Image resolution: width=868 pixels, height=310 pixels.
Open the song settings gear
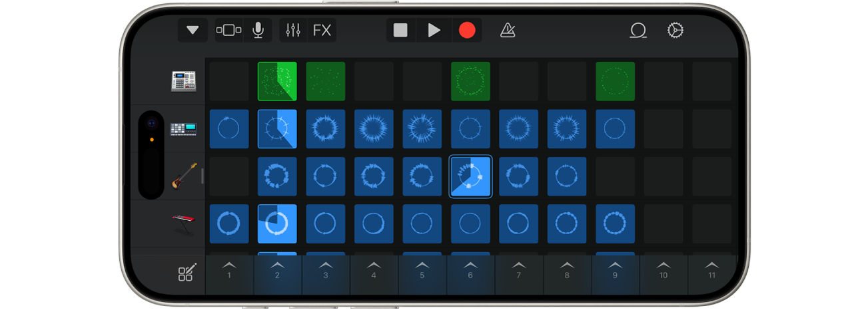[x=675, y=30]
